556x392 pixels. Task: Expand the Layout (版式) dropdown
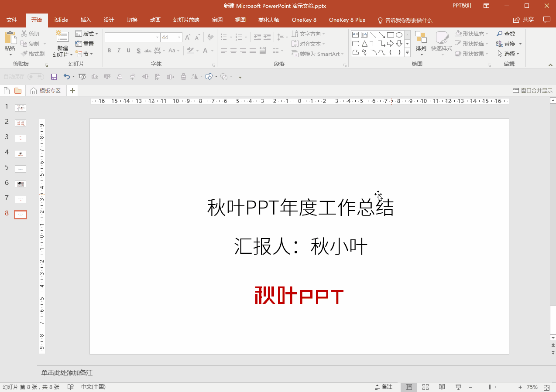[x=86, y=34]
